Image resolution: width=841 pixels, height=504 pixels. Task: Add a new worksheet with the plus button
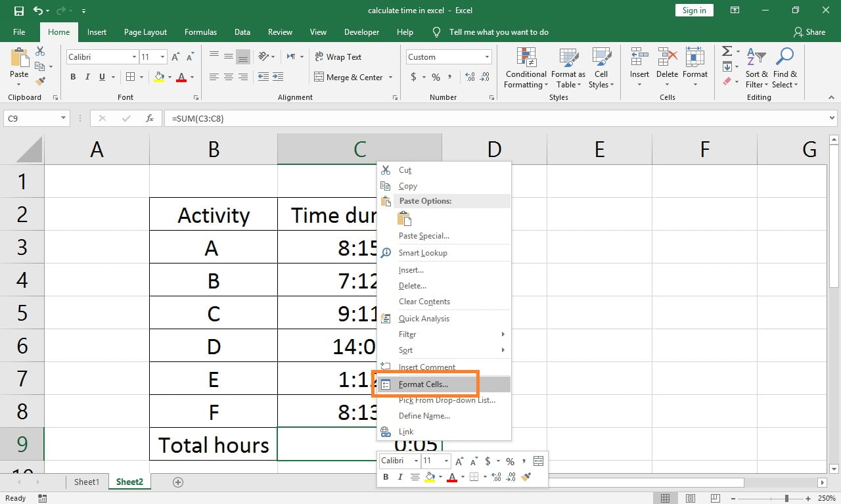pos(177,482)
